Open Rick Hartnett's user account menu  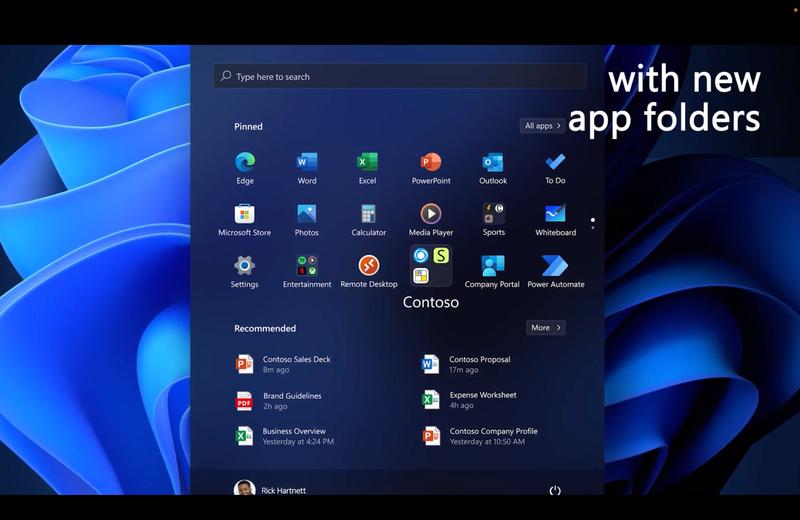coord(270,489)
